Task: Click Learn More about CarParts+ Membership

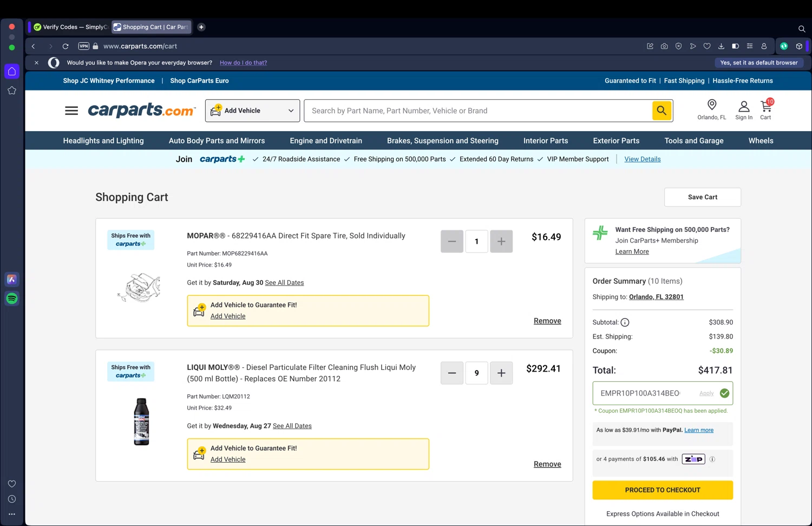Action: click(x=632, y=252)
